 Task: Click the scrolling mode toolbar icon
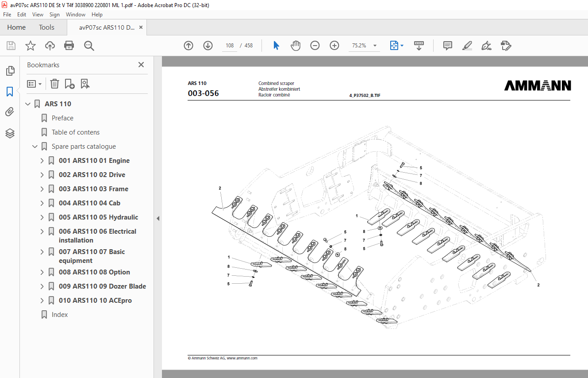[419, 46]
